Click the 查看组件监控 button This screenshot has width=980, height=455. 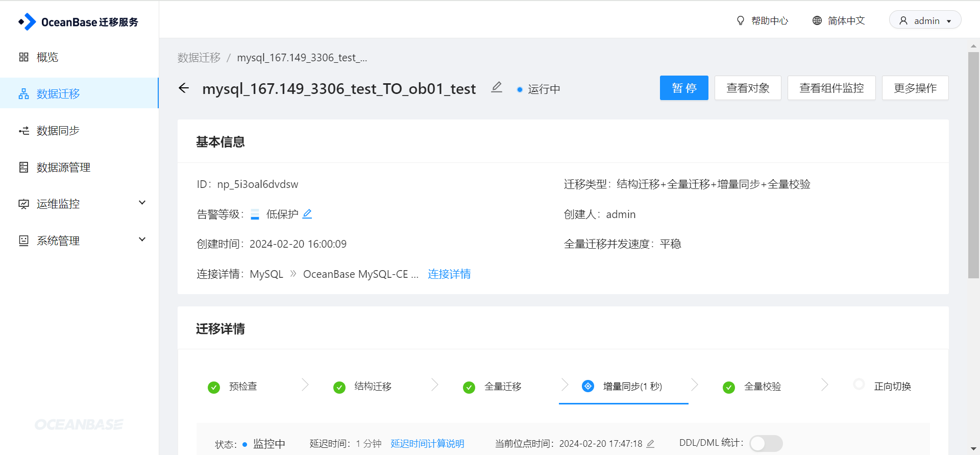(831, 88)
